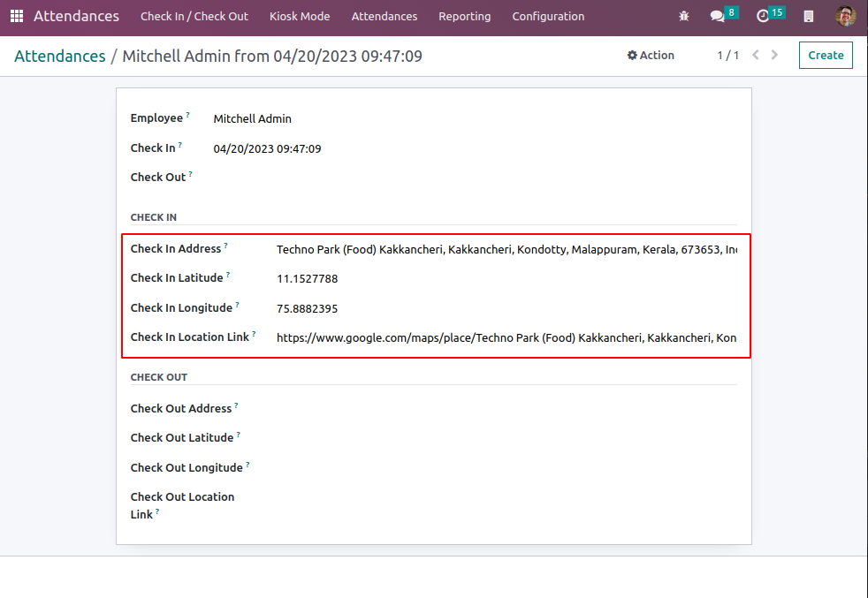This screenshot has height=598, width=868.
Task: Click the Create button
Action: pyautogui.click(x=826, y=55)
